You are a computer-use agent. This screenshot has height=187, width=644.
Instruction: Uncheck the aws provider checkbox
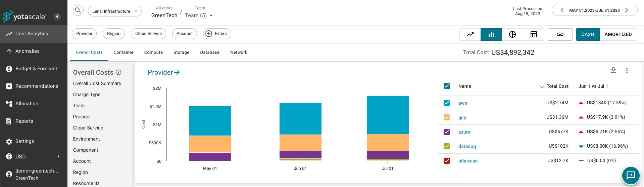point(447,103)
